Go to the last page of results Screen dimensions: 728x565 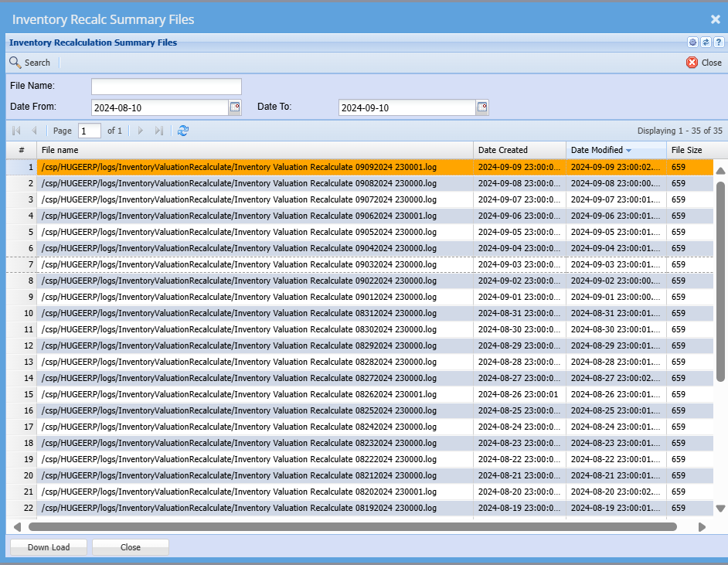159,131
